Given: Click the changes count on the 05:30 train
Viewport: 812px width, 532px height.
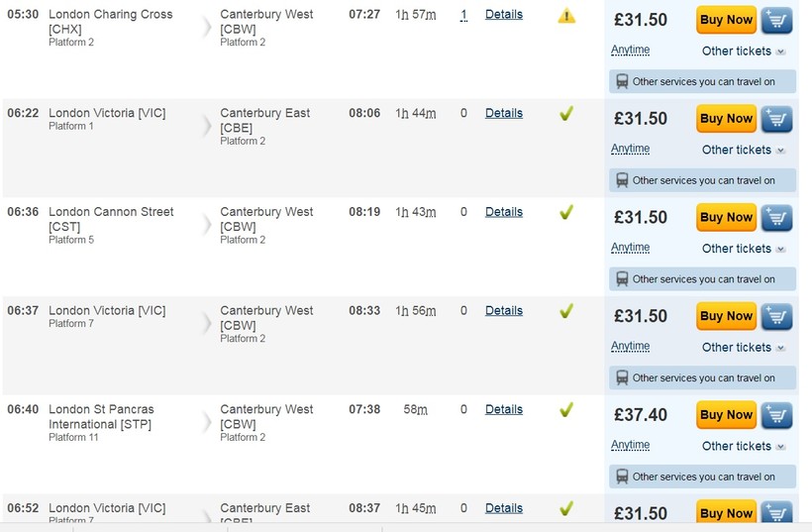Looking at the screenshot, I should pyautogui.click(x=463, y=15).
